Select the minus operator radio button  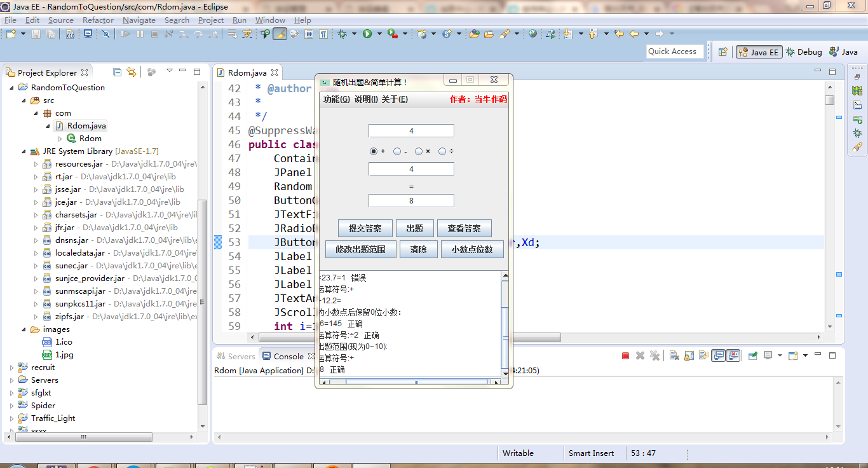point(397,151)
